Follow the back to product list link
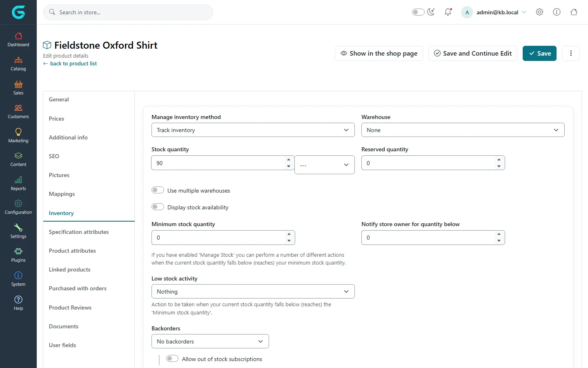This screenshot has height=368, width=588. coord(70,63)
